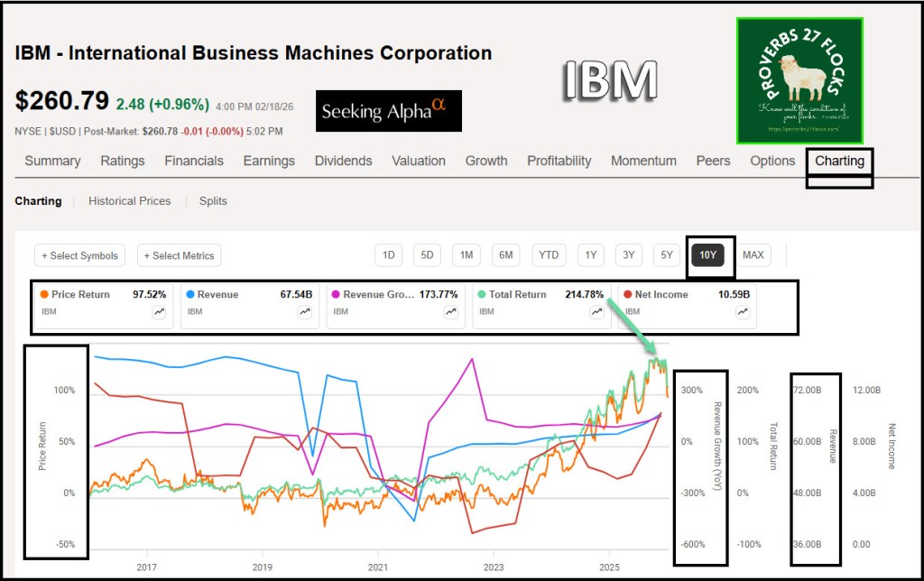
Task: Go to Historical Prices sub-page
Action: [x=129, y=201]
